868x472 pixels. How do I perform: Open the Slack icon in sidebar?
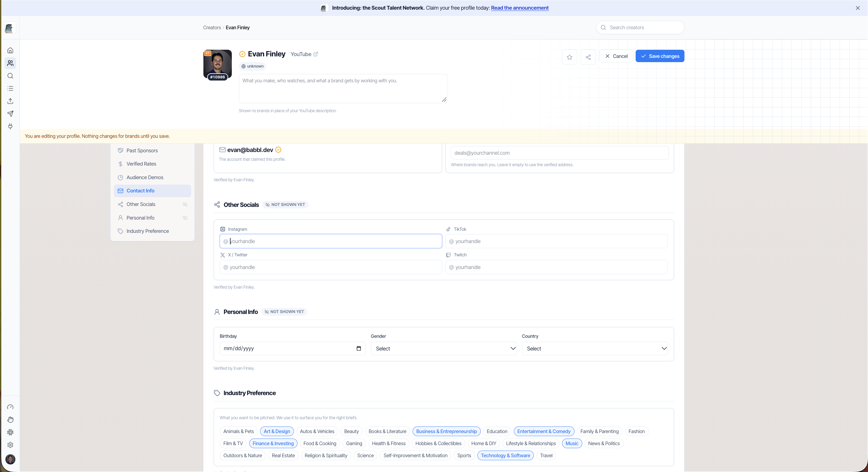click(10, 432)
